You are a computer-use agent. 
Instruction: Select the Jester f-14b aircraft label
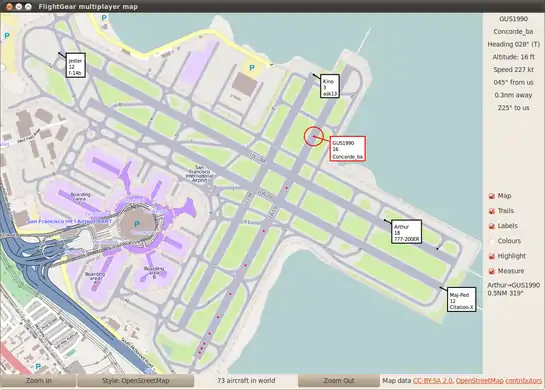[75, 65]
